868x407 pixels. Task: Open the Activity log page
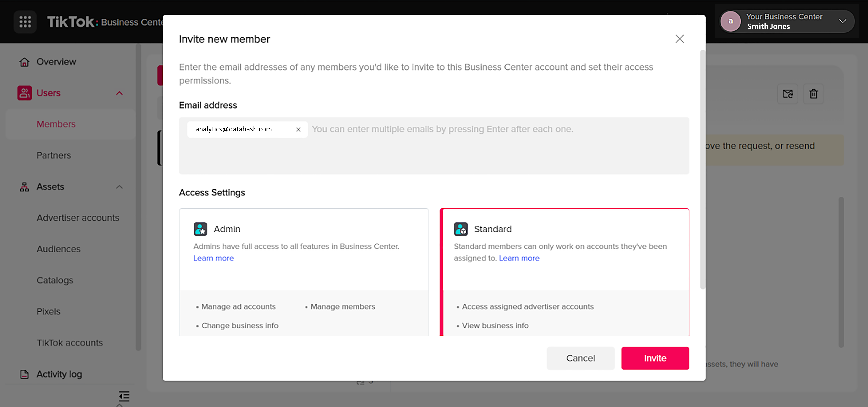coord(59,374)
